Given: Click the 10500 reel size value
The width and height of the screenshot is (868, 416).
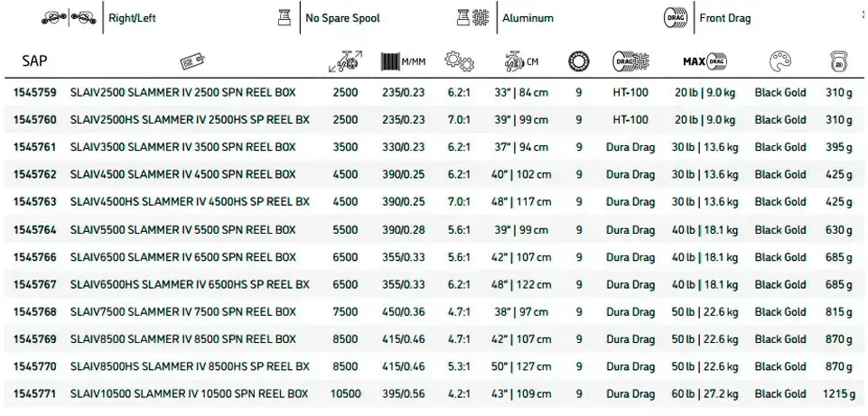Looking at the screenshot, I should pyautogui.click(x=345, y=393).
